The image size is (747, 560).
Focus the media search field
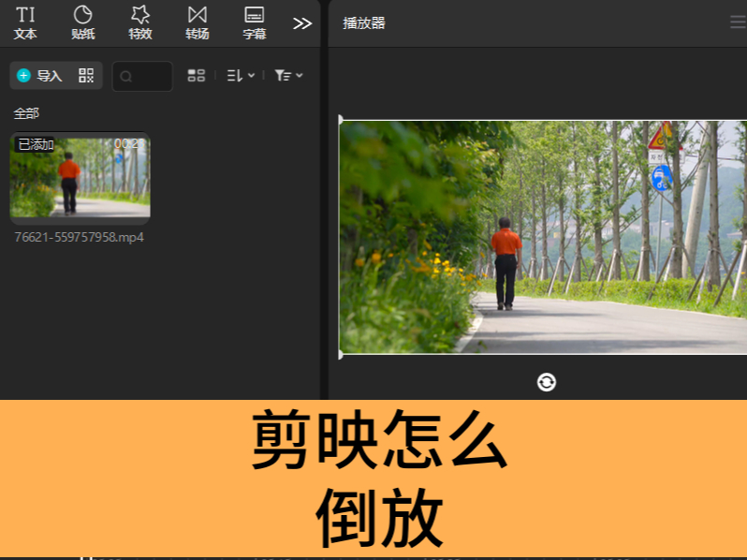coord(142,76)
